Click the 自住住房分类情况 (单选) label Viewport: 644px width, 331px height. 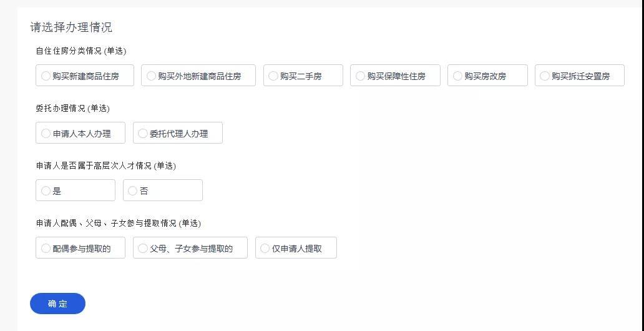pyautogui.click(x=81, y=51)
